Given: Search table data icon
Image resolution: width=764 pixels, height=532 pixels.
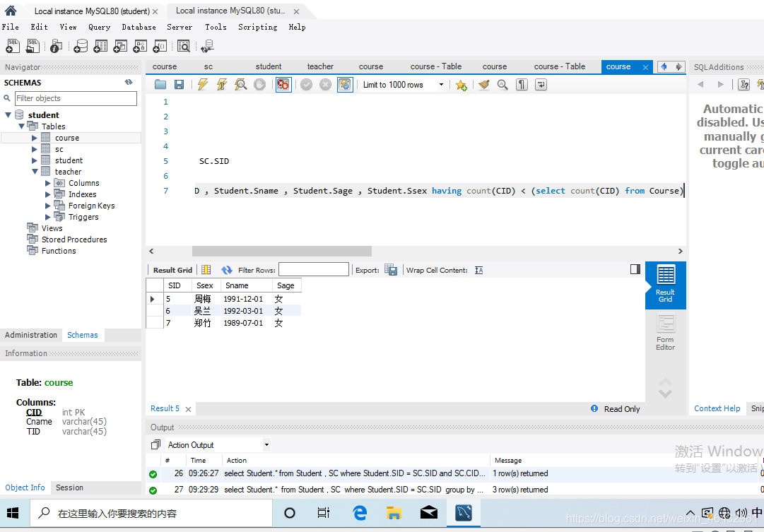Looking at the screenshot, I should click(x=184, y=46).
